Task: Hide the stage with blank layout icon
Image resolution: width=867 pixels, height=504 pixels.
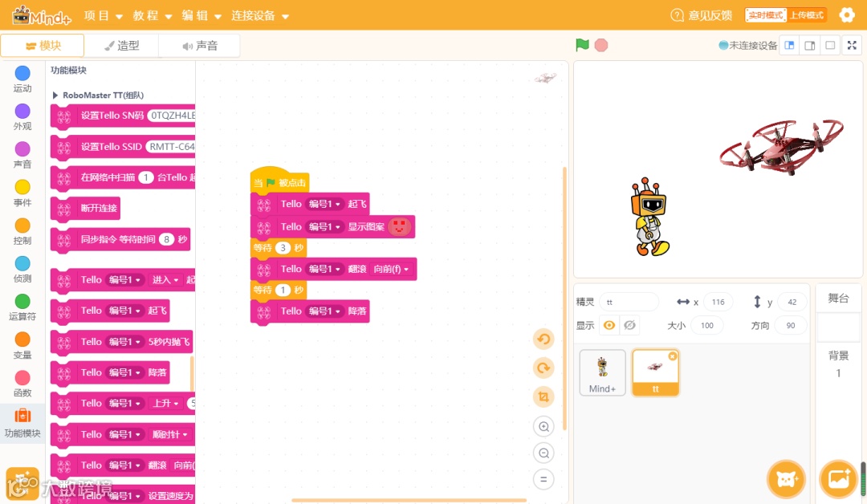Action: (x=830, y=45)
